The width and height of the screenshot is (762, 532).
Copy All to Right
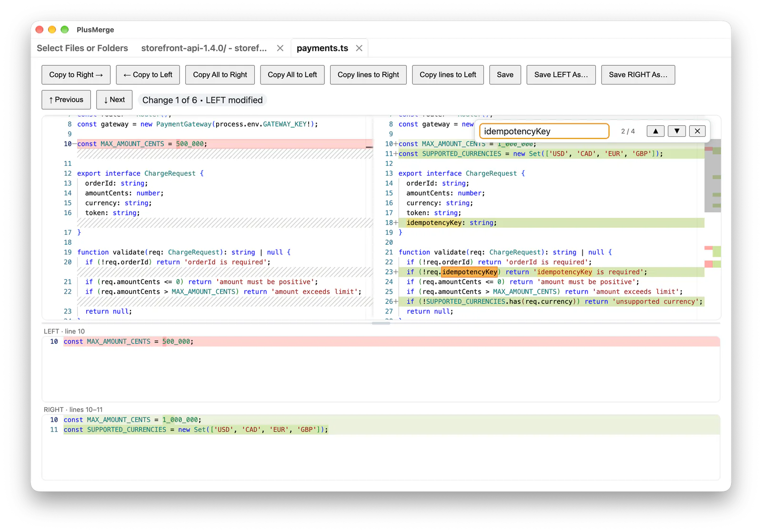click(x=220, y=75)
